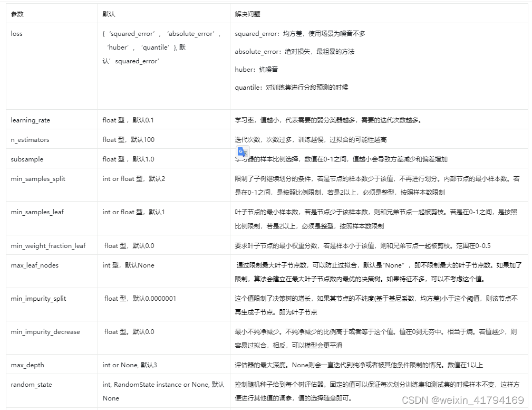Screen dimensions: 532x410
Task: Click 'float 型, 默认0.0000001' default value
Action: tap(140, 299)
